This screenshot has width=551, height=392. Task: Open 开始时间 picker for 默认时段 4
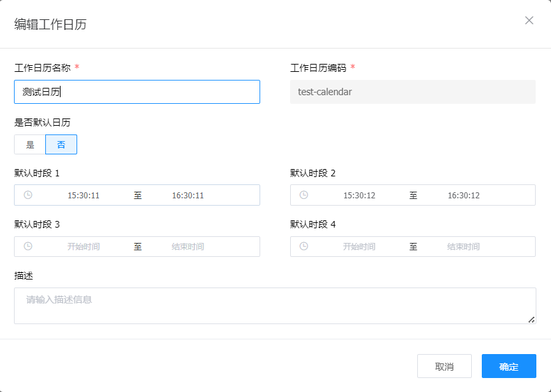point(359,247)
